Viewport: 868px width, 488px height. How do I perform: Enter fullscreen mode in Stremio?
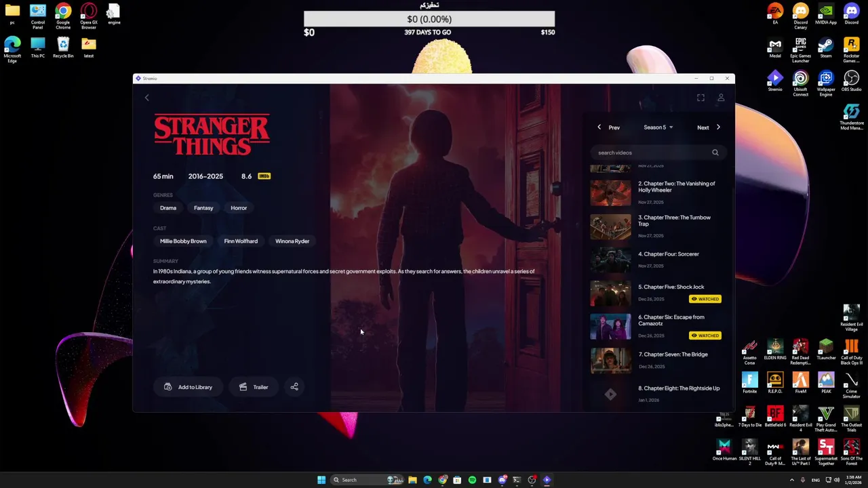tap(701, 98)
